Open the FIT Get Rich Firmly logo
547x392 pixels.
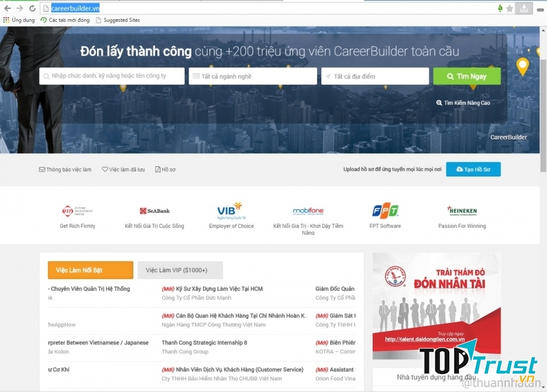tap(77, 211)
